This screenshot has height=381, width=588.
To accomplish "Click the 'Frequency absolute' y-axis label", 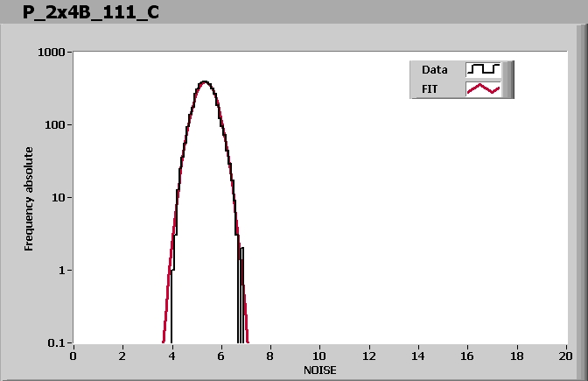I will pyautogui.click(x=29, y=198).
